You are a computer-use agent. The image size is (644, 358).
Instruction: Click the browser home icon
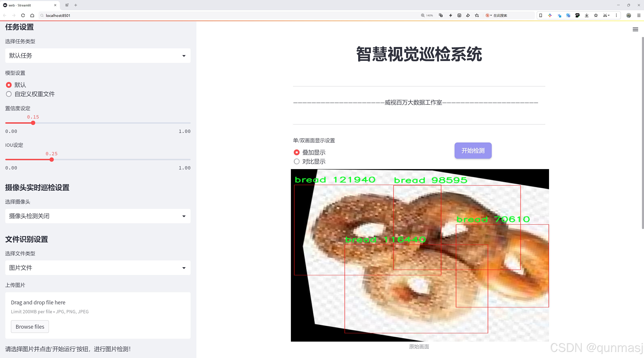click(x=32, y=16)
